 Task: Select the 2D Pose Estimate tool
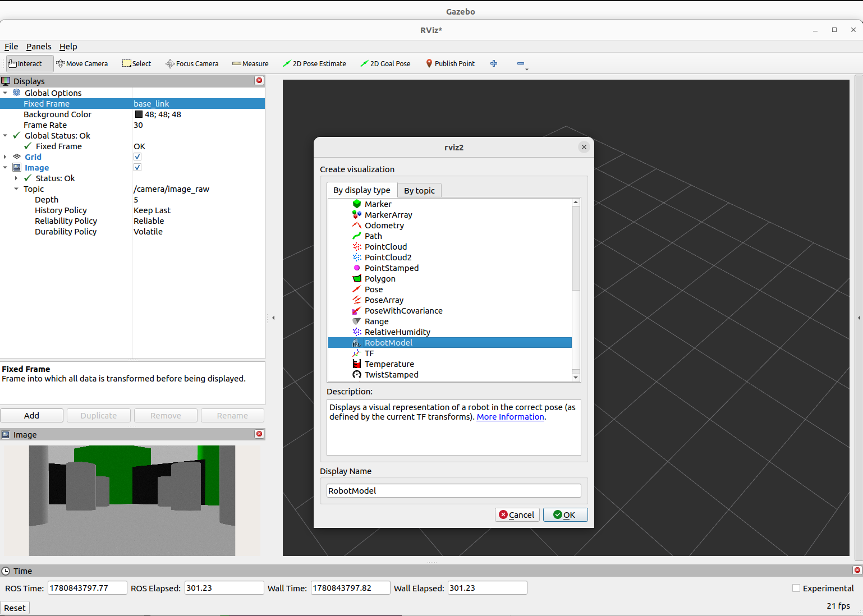pyautogui.click(x=314, y=63)
